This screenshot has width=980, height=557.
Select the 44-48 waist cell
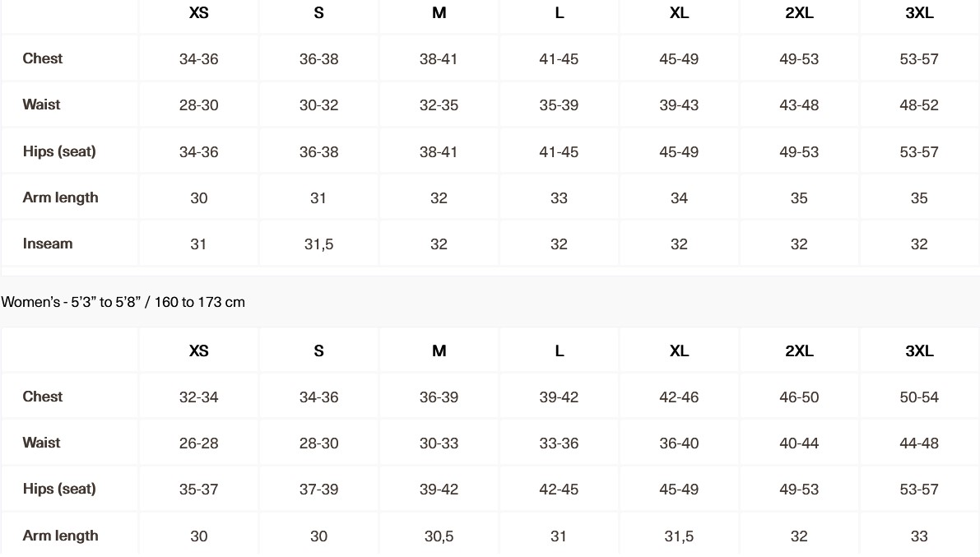point(919,443)
